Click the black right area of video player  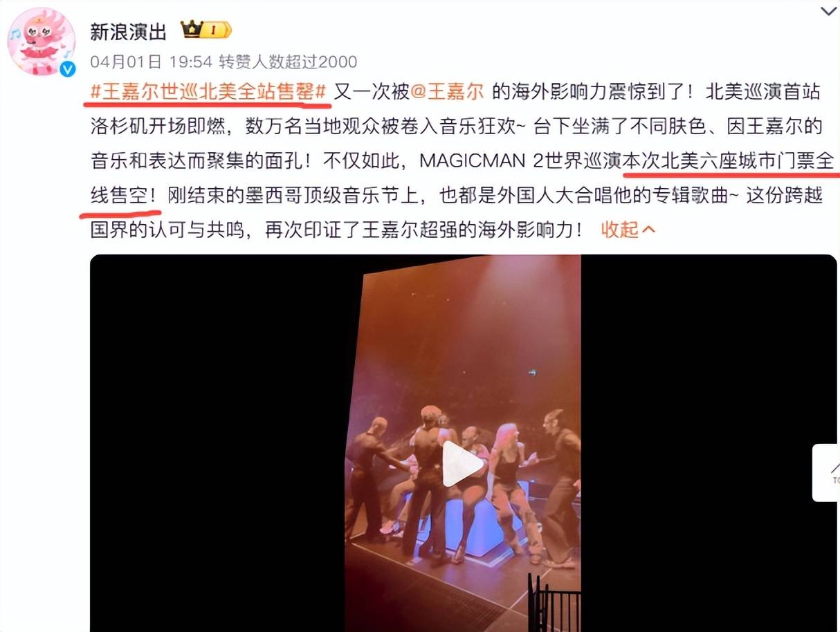coord(709,443)
